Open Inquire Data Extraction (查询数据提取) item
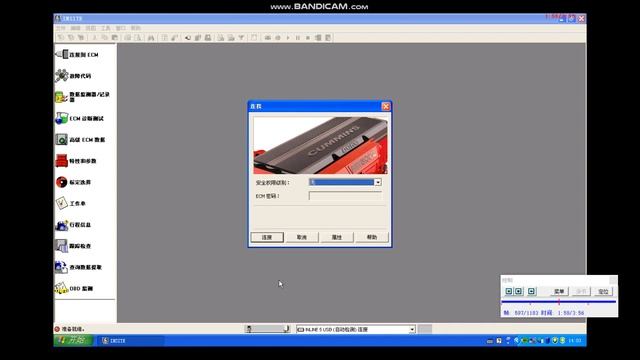Image resolution: width=640 pixels, height=360 pixels. (78, 267)
